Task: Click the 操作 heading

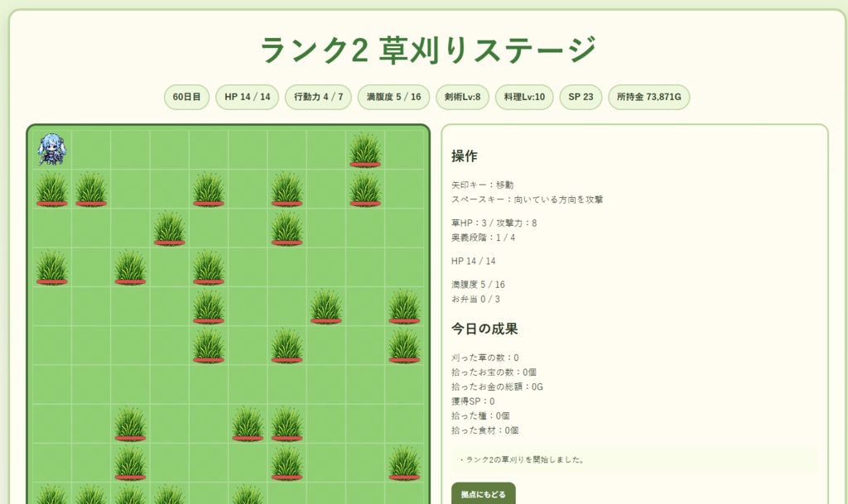Action: pyautogui.click(x=465, y=156)
